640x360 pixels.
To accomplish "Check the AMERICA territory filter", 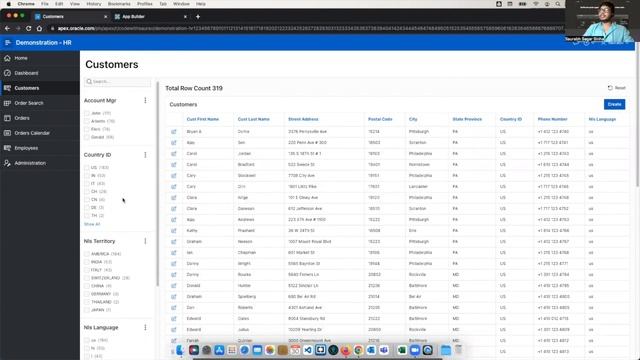I will (87, 254).
